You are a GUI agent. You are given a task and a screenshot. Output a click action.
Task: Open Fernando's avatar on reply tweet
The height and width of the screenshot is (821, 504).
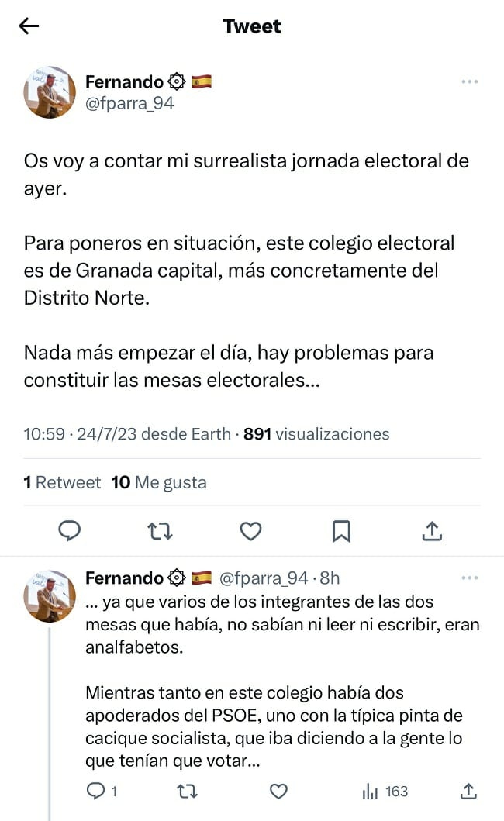click(x=50, y=595)
